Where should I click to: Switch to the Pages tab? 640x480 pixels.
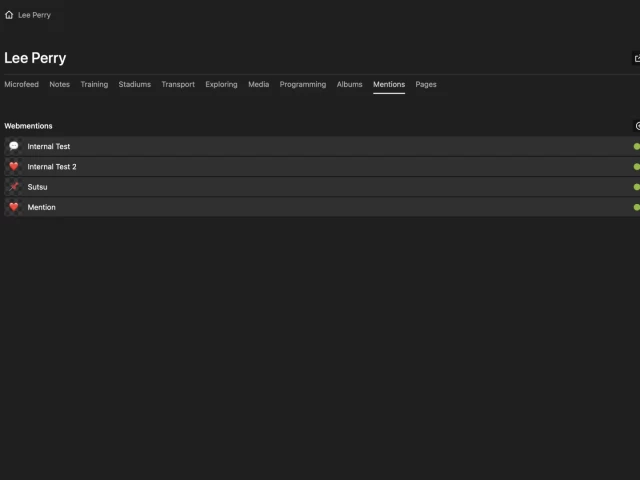coord(426,85)
